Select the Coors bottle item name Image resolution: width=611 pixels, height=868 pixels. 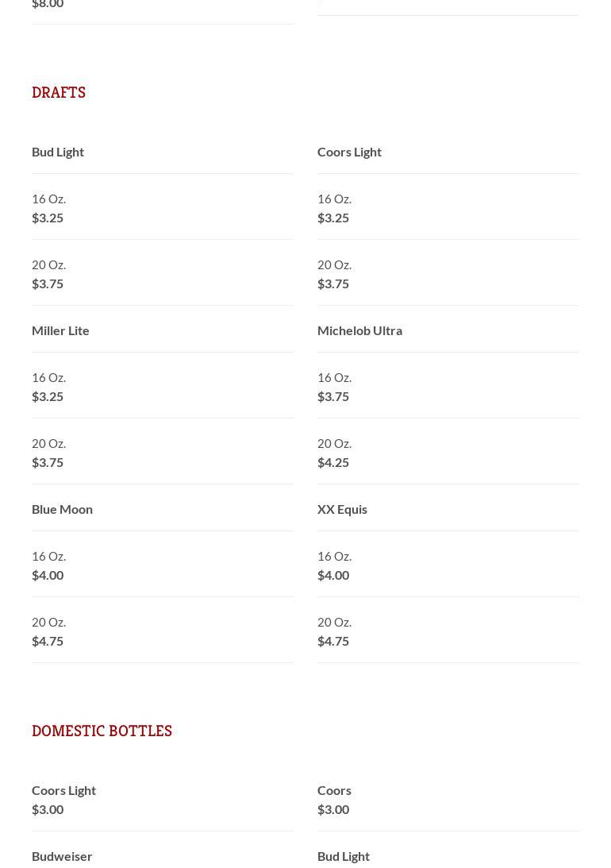tap(334, 790)
